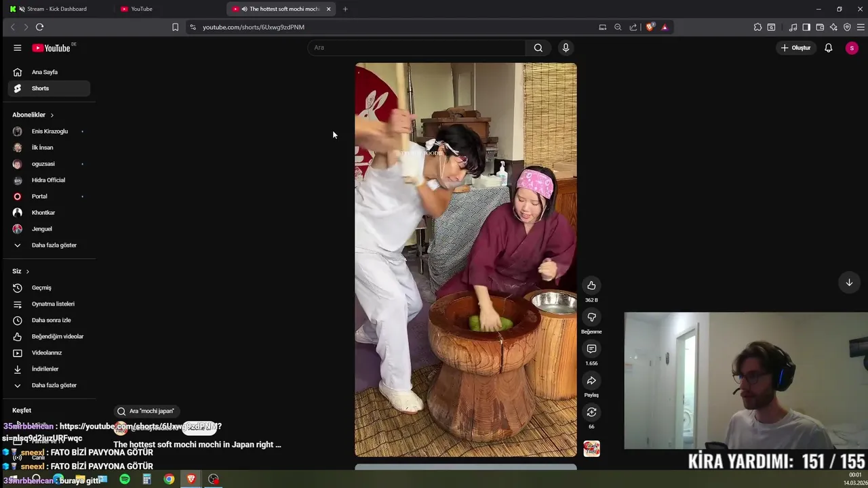Open the remix button showing 66
This screenshot has width=868, height=488.
click(591, 412)
